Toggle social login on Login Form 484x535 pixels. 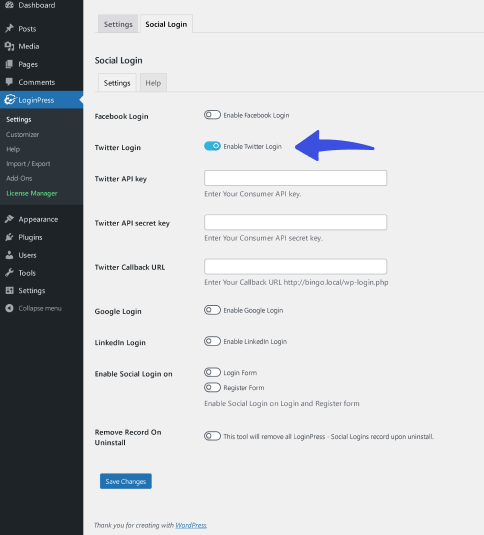(x=212, y=372)
